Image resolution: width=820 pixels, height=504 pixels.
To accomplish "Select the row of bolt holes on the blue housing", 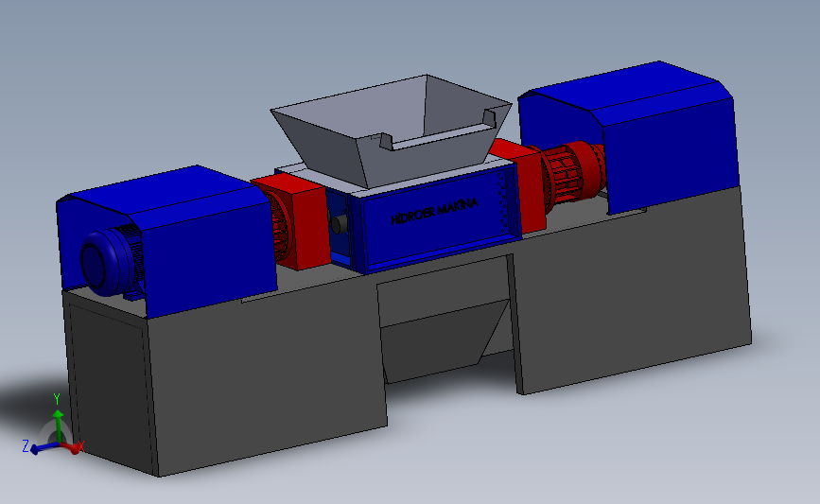I will pyautogui.click(x=502, y=202).
